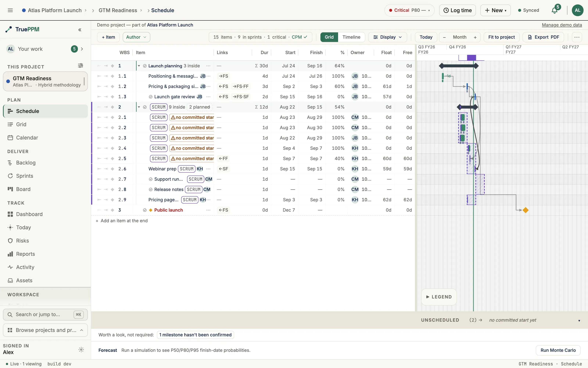Open the hamburger navigation menu

point(10,10)
